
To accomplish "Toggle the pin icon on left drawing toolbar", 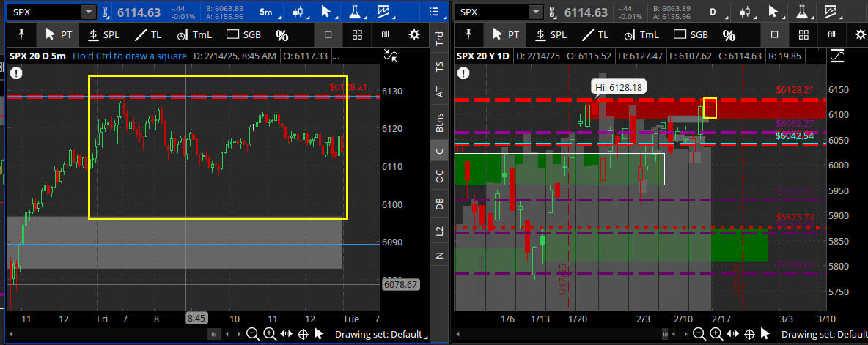I will pos(23,34).
